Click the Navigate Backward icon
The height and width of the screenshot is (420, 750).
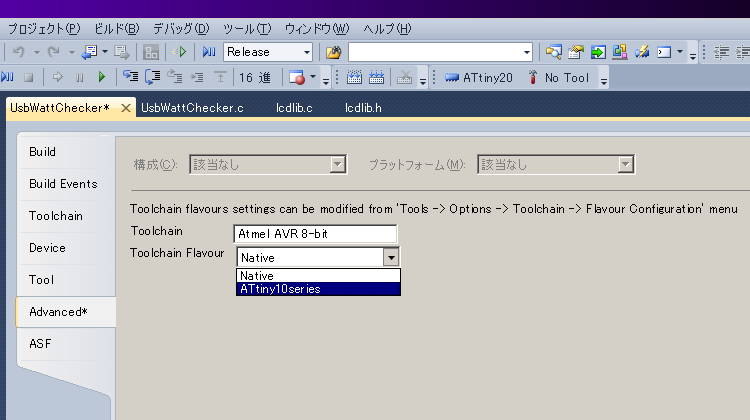click(89, 52)
